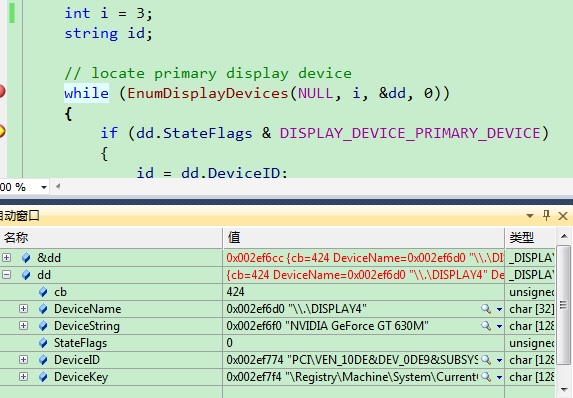
Task: Select the field icon of DeviceKey
Action: pos(43,376)
